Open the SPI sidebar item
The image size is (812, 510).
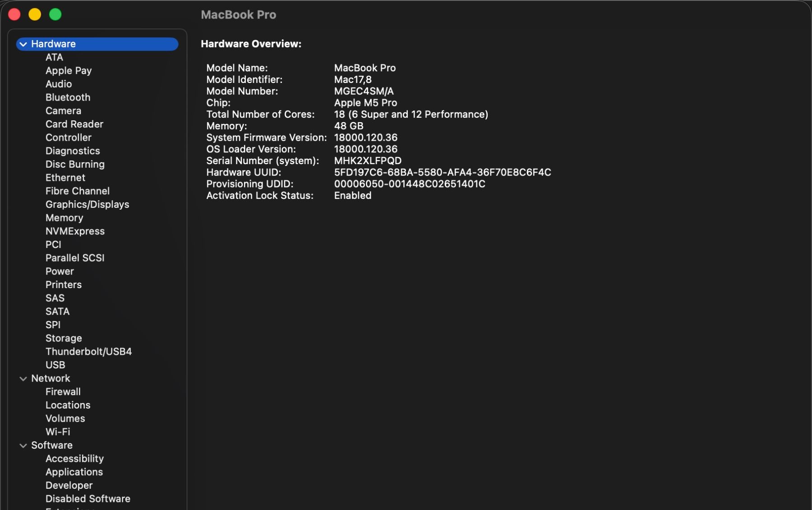[53, 325]
